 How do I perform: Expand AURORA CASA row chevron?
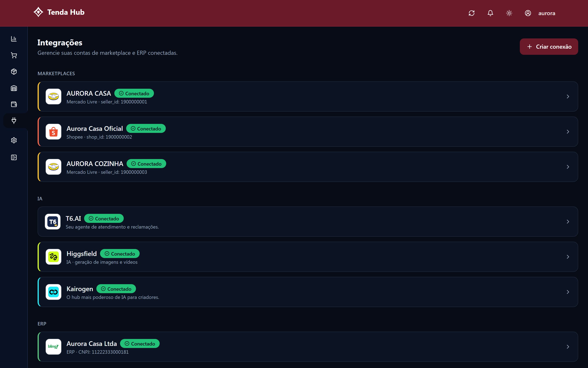(568, 97)
